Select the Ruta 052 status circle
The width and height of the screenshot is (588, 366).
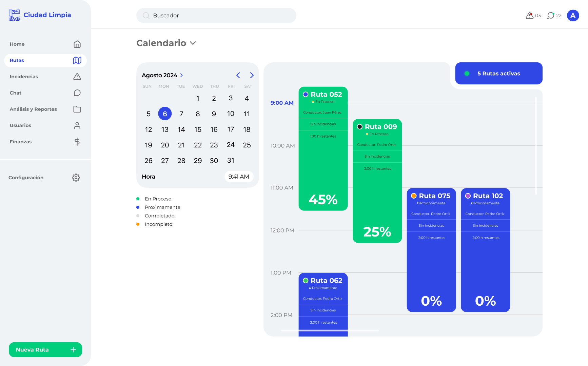(x=306, y=95)
